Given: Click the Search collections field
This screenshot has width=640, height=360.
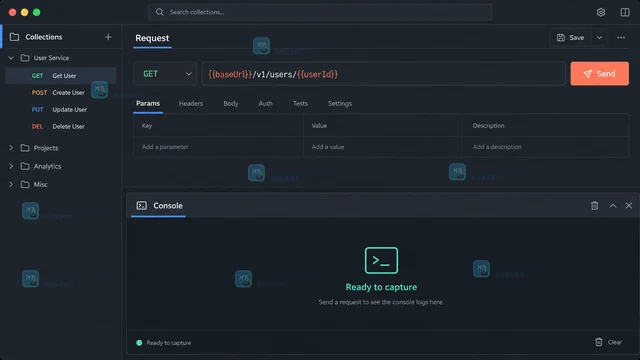Looking at the screenshot, I should coord(320,12).
